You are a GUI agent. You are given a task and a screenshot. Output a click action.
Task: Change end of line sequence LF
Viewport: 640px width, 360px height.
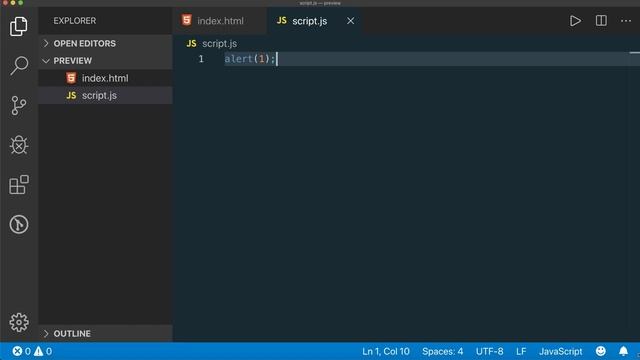(x=521, y=351)
